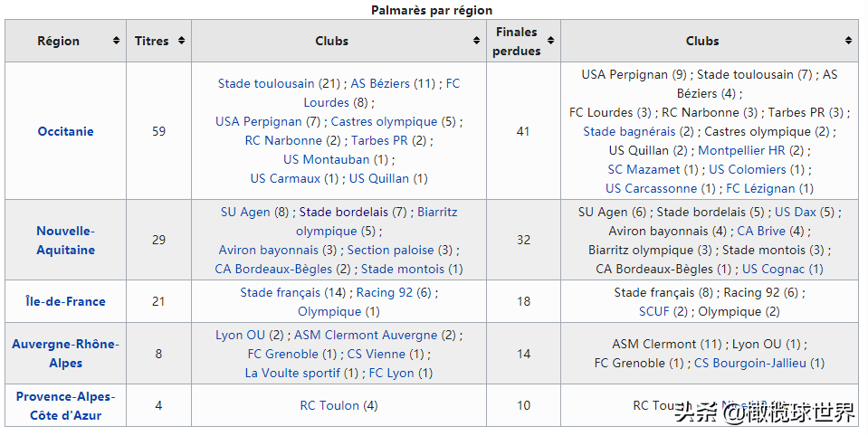Click sort arrows on last Clubs column
The image size is (868, 436).
pos(849,41)
